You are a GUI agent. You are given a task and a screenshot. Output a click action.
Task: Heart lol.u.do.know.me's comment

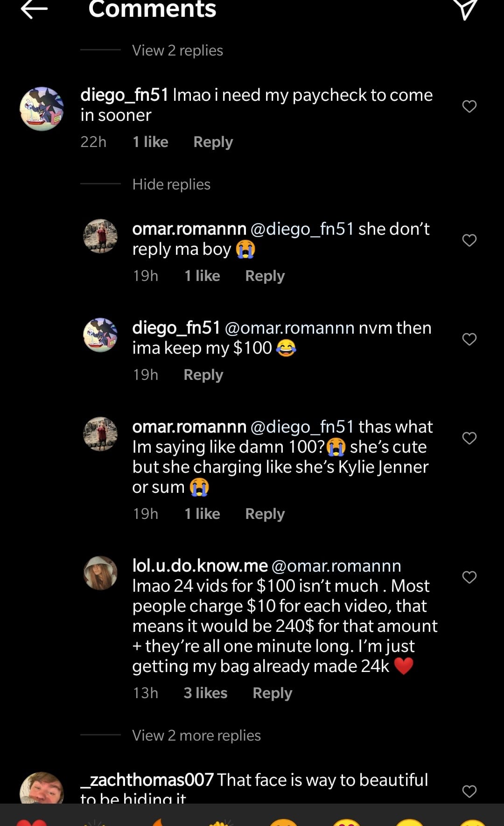[469, 577]
